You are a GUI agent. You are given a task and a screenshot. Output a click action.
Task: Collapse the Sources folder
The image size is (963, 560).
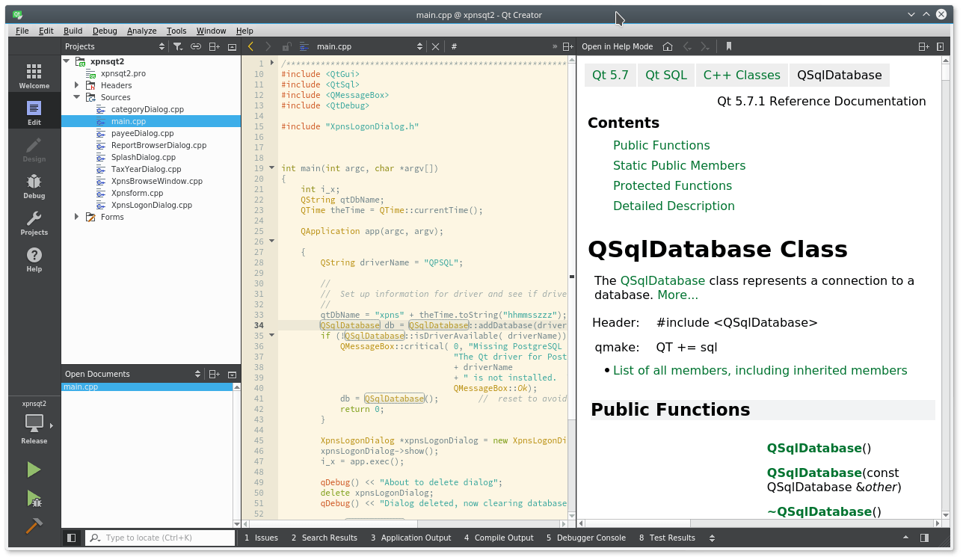(76, 97)
